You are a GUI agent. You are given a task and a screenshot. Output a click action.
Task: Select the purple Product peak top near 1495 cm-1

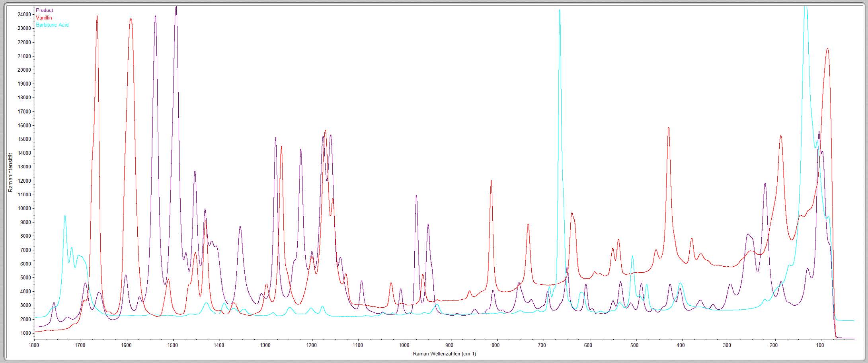(x=176, y=7)
